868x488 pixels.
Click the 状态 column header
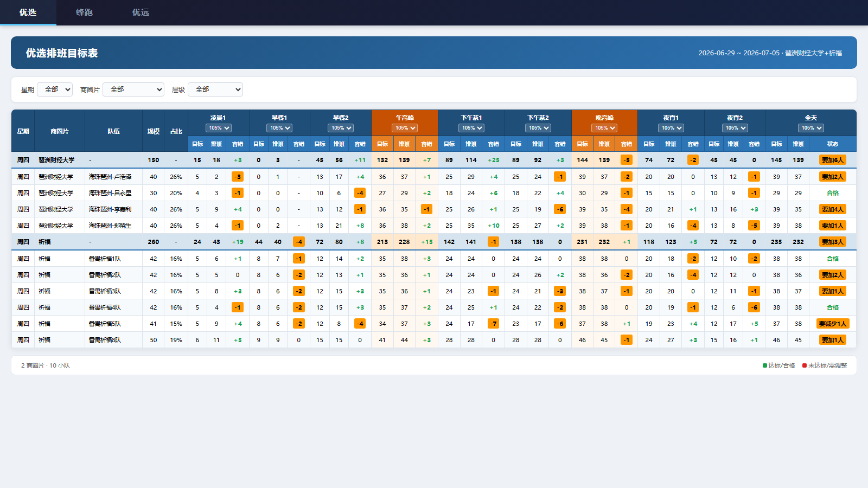click(x=833, y=144)
